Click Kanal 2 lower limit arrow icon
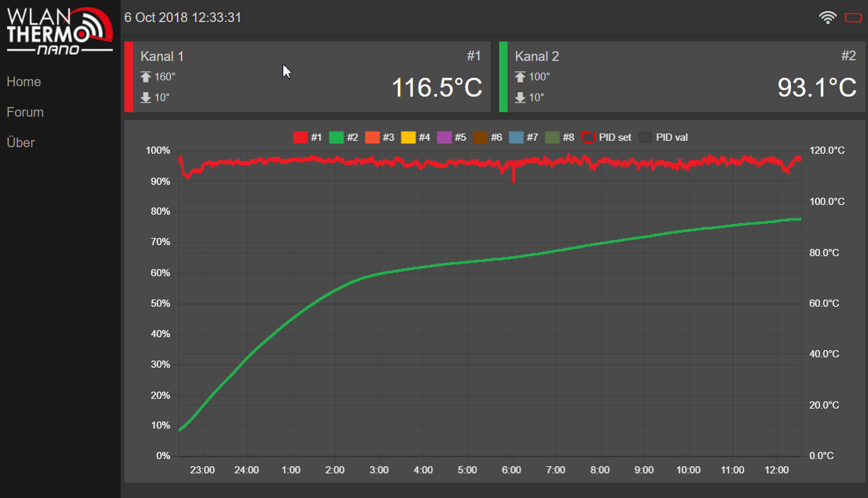The width and height of the screenshot is (868, 498). (520, 98)
